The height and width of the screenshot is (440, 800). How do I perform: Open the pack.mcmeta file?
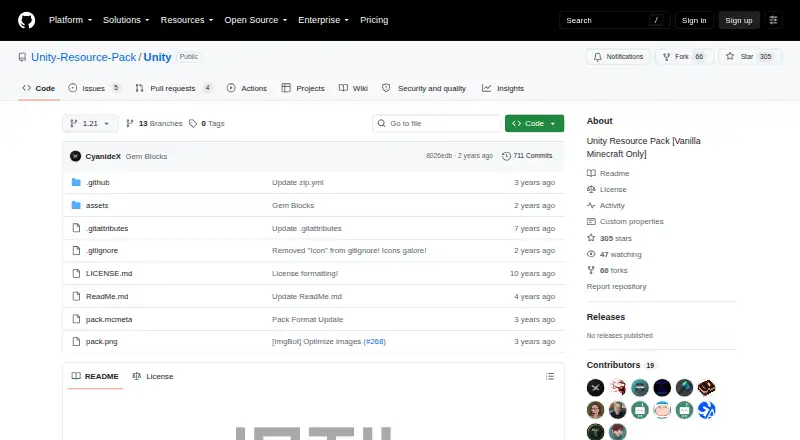click(x=109, y=320)
